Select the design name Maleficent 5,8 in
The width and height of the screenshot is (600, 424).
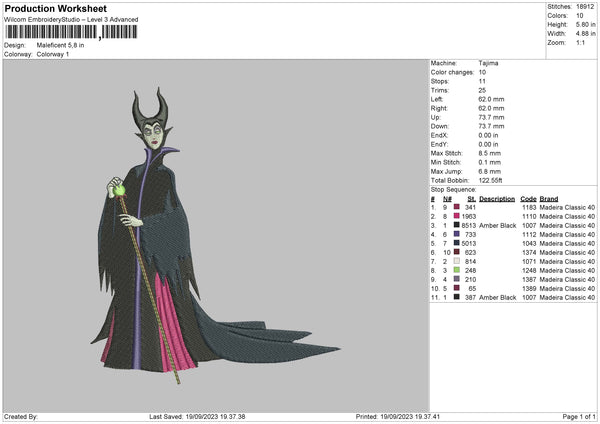tap(60, 45)
